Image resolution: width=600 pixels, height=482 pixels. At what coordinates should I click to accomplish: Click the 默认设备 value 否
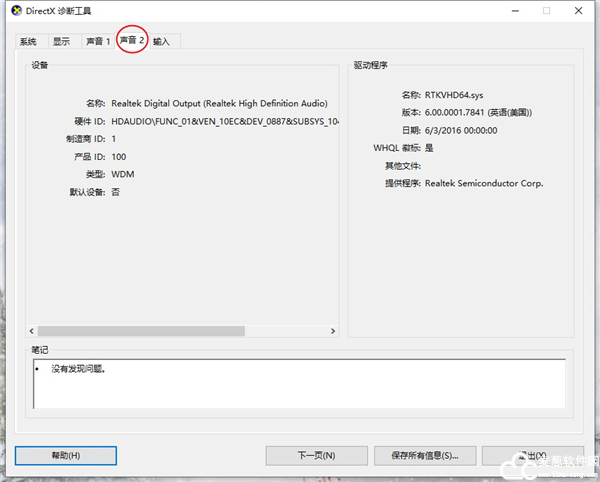(116, 192)
